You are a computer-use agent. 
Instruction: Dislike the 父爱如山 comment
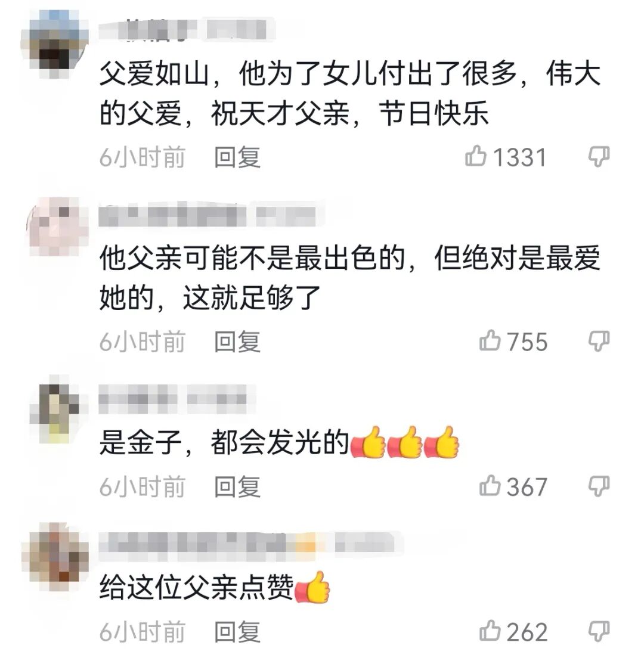599,157
